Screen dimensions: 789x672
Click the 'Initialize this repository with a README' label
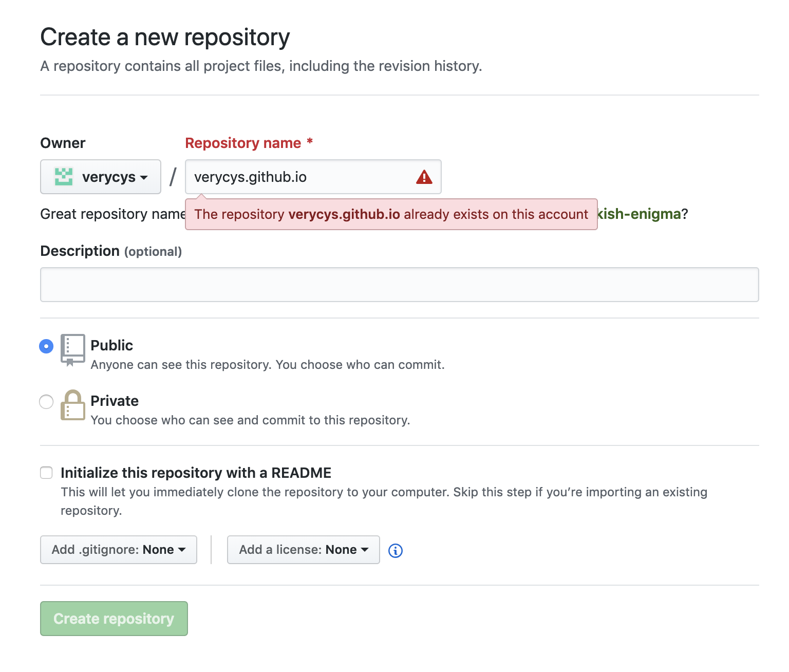point(196,473)
